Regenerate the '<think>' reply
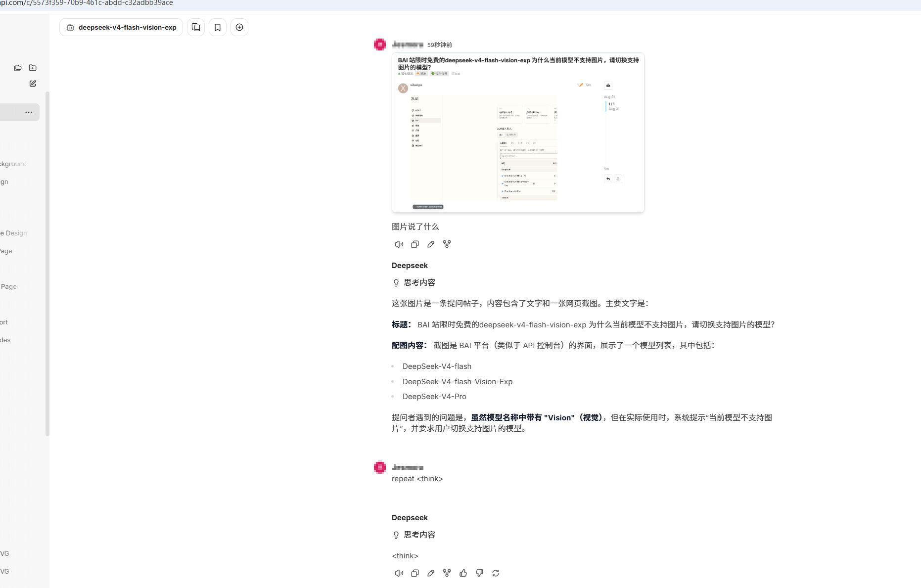The image size is (921, 588). tap(496, 573)
